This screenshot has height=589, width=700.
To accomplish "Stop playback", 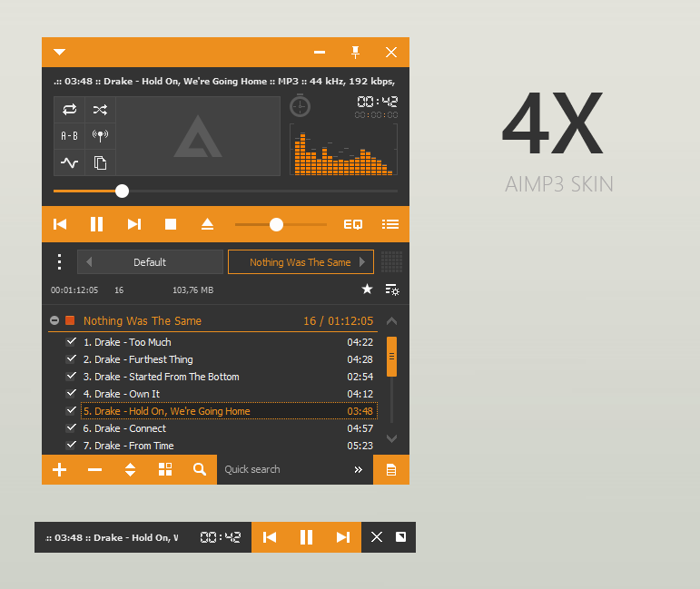I will coord(171,224).
